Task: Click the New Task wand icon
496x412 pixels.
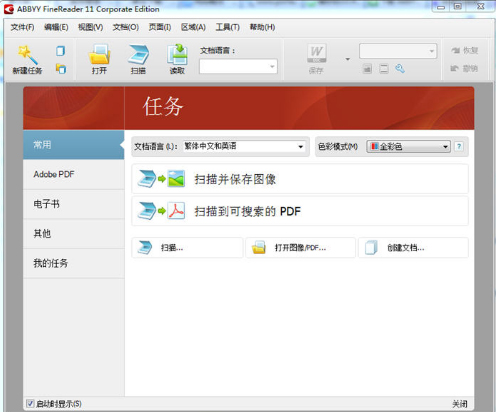Action: [27, 54]
